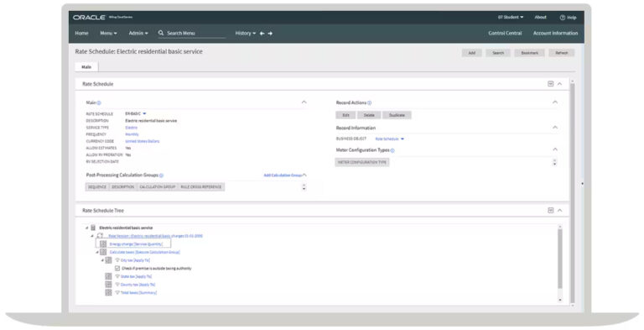This screenshot has width=644, height=330.
Task: Click filter icon beside County tax
Action: pos(117,285)
